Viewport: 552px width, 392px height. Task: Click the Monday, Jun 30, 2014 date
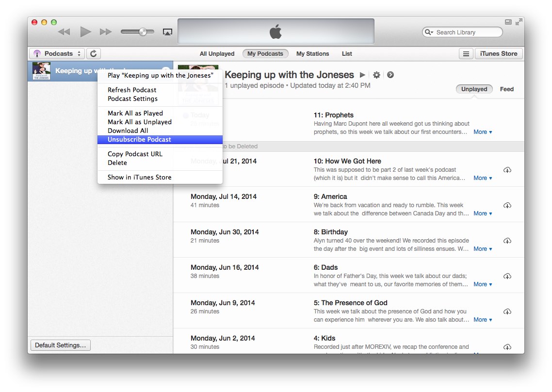[x=225, y=232]
